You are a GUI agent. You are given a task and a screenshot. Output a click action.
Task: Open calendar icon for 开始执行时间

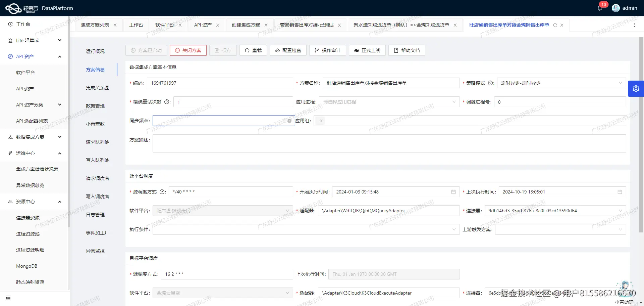(x=453, y=192)
